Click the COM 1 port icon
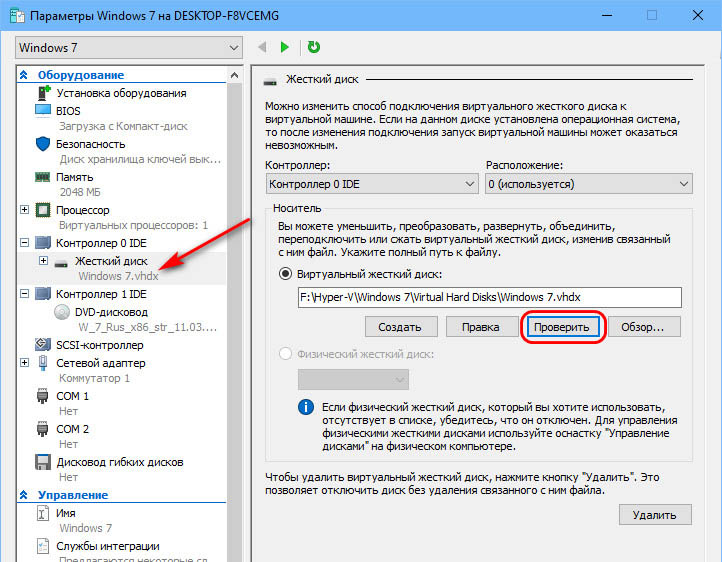722x562 pixels. point(42,396)
